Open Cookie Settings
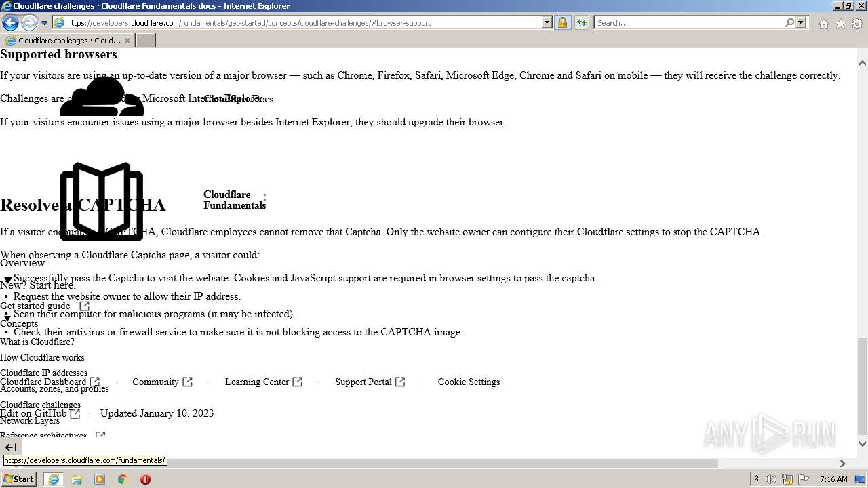 click(x=469, y=382)
